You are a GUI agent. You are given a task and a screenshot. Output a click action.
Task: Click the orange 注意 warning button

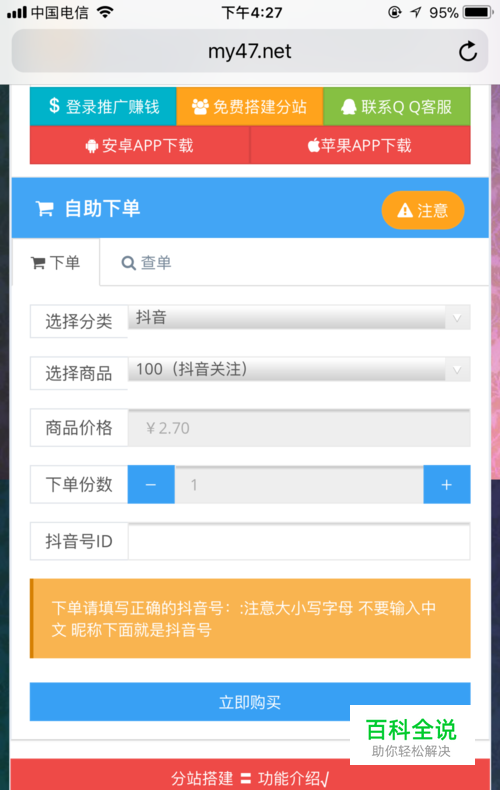pyautogui.click(x=423, y=210)
